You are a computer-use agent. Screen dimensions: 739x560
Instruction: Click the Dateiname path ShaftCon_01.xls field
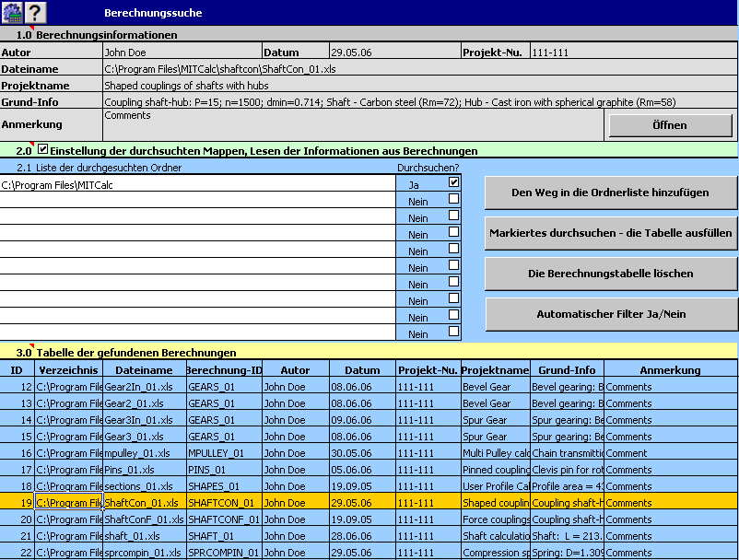click(420, 69)
